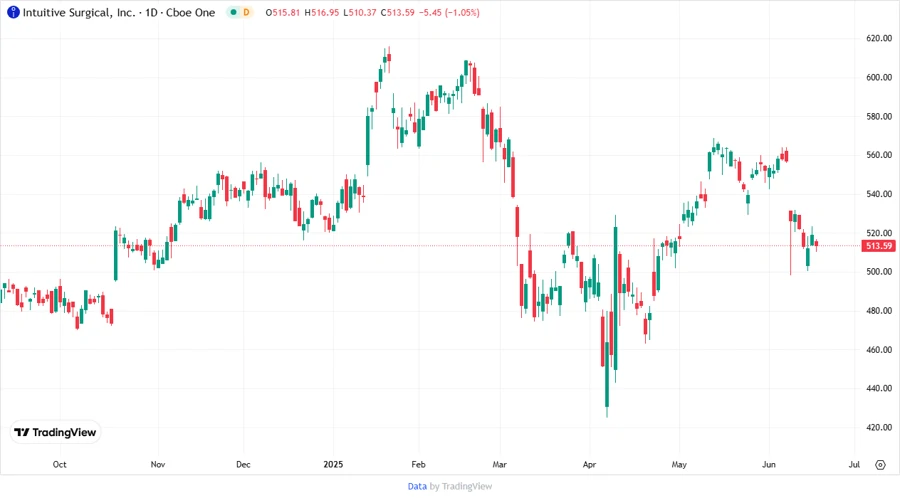Click the Apr label on time axis
900x498 pixels.
589,465
